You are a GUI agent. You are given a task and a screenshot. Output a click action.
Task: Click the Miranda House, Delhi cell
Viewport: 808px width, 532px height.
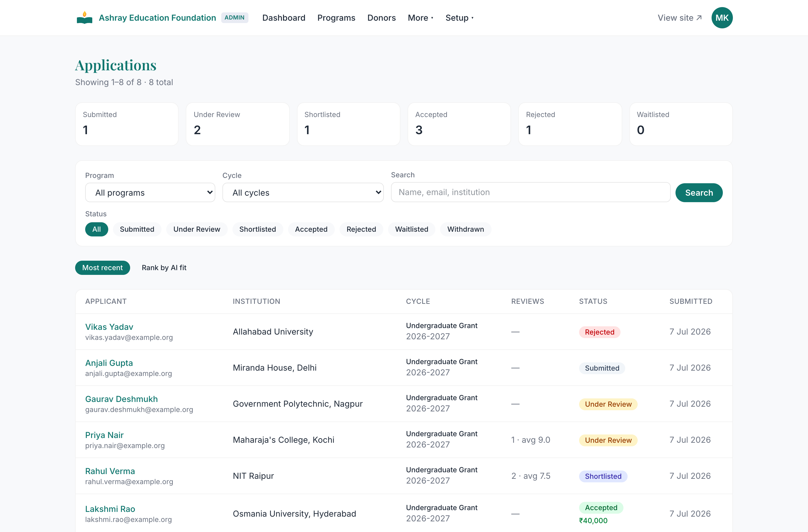click(x=274, y=367)
